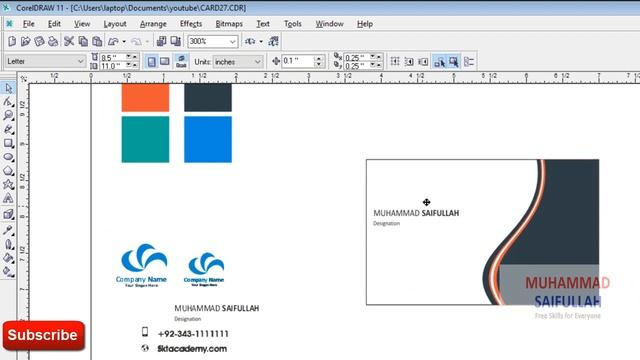Expand the Undo history dropdown arrow

point(124,41)
